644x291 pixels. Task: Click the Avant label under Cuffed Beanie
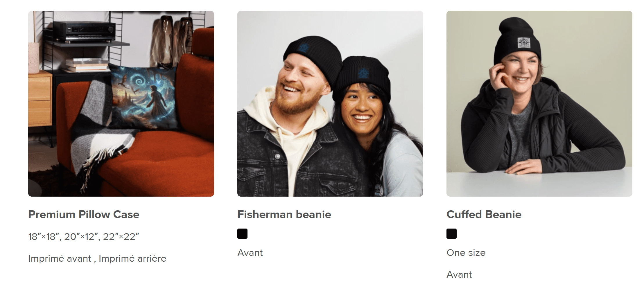(459, 274)
